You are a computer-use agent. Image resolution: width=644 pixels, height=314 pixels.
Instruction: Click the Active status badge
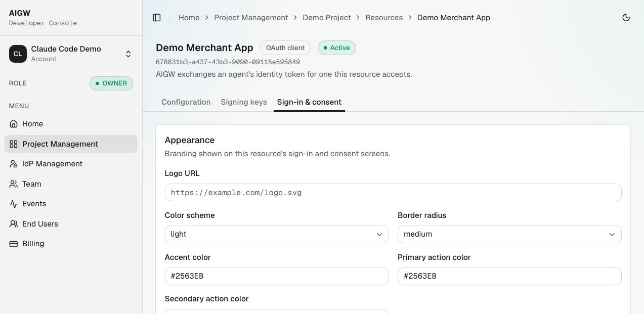(337, 48)
